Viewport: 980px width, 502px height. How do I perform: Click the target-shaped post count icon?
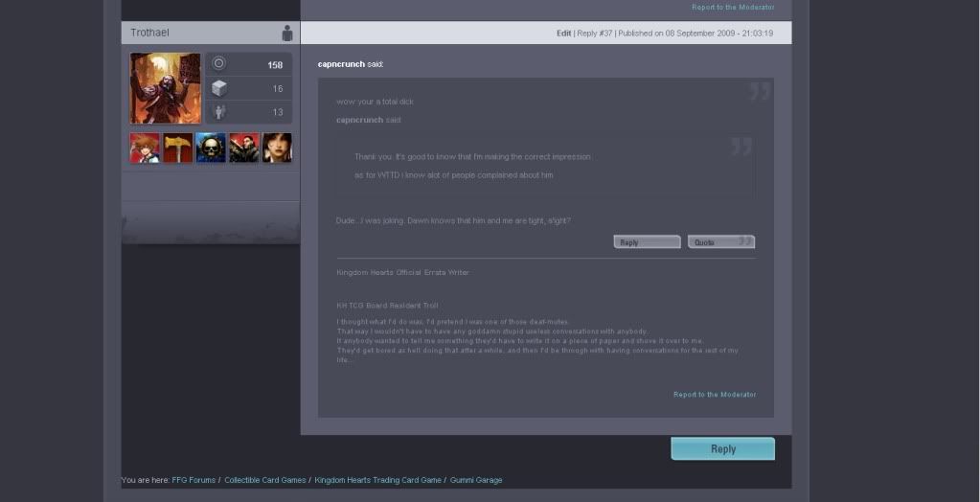[x=218, y=64]
